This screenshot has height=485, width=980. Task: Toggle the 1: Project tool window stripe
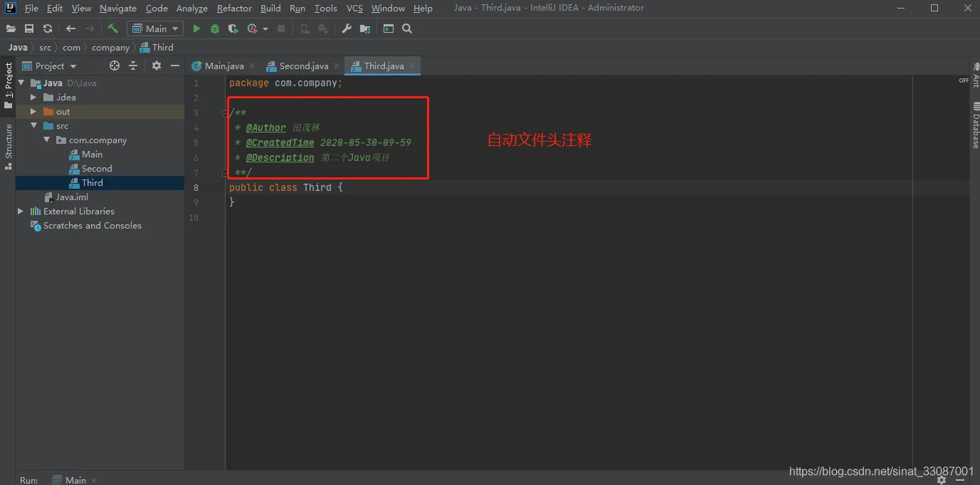click(9, 85)
